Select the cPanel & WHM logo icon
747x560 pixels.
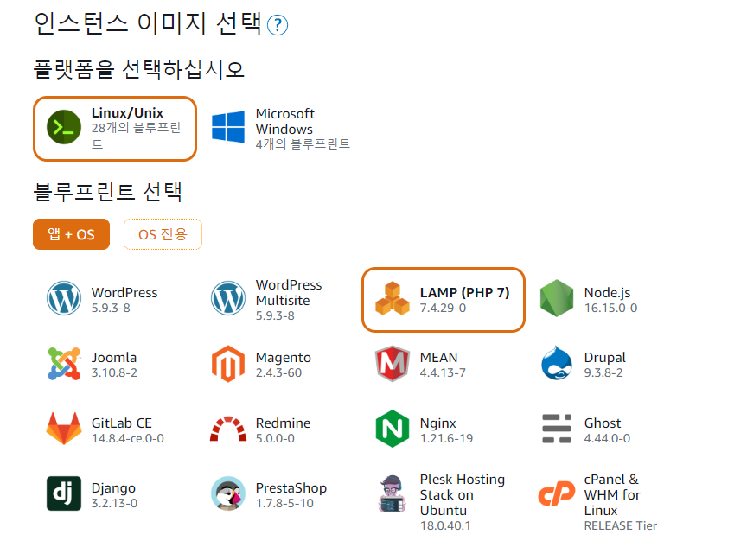click(557, 493)
